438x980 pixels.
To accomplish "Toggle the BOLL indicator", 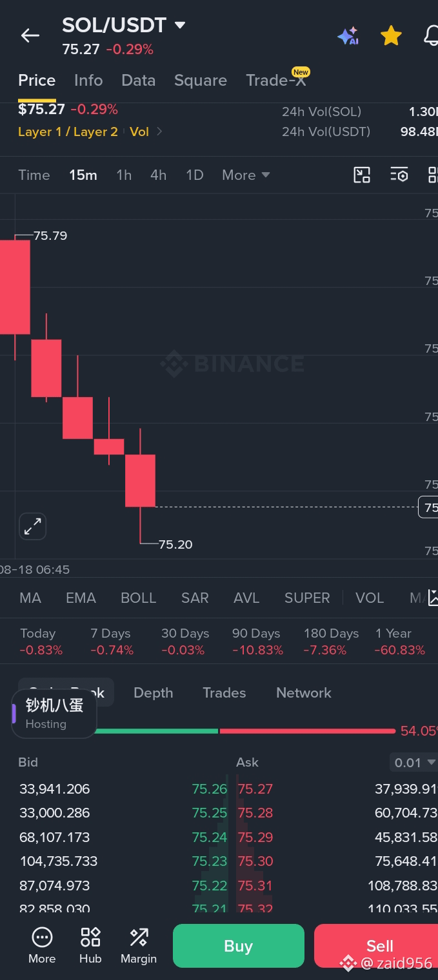I will pyautogui.click(x=139, y=598).
